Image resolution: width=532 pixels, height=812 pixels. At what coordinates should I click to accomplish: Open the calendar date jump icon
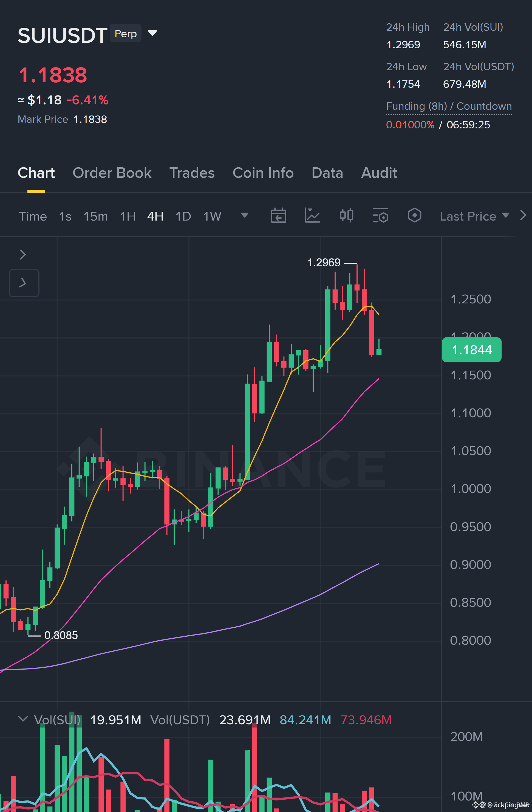click(278, 216)
